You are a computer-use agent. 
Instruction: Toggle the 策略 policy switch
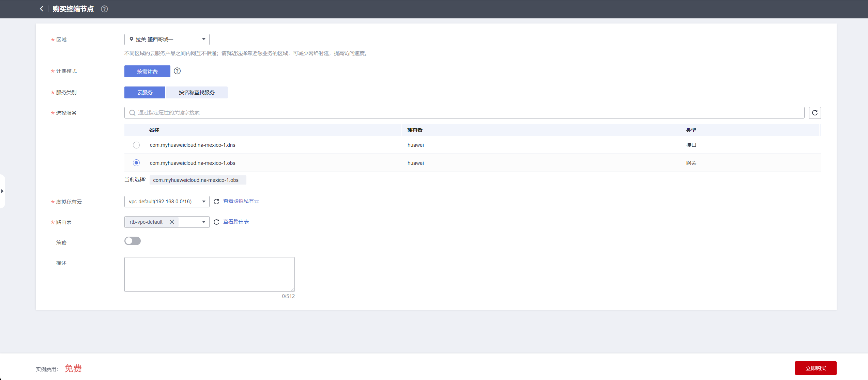[x=133, y=241]
